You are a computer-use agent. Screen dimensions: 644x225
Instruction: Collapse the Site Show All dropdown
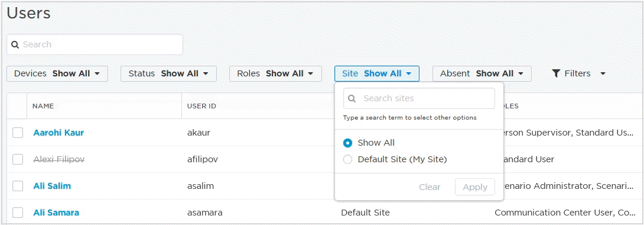(x=376, y=73)
